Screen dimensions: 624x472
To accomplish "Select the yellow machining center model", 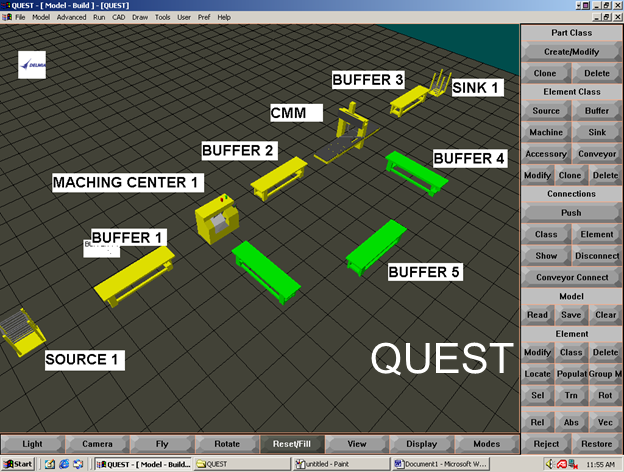I will click(x=217, y=219).
